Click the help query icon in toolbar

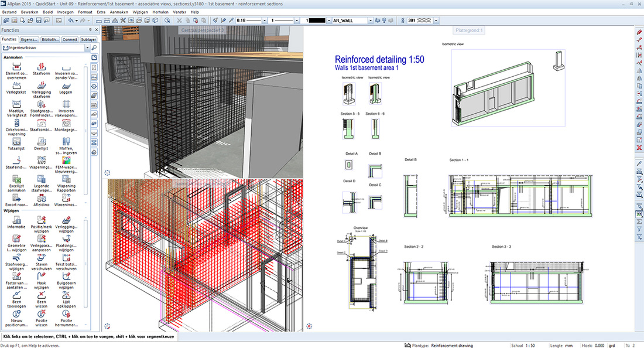tap(167, 20)
